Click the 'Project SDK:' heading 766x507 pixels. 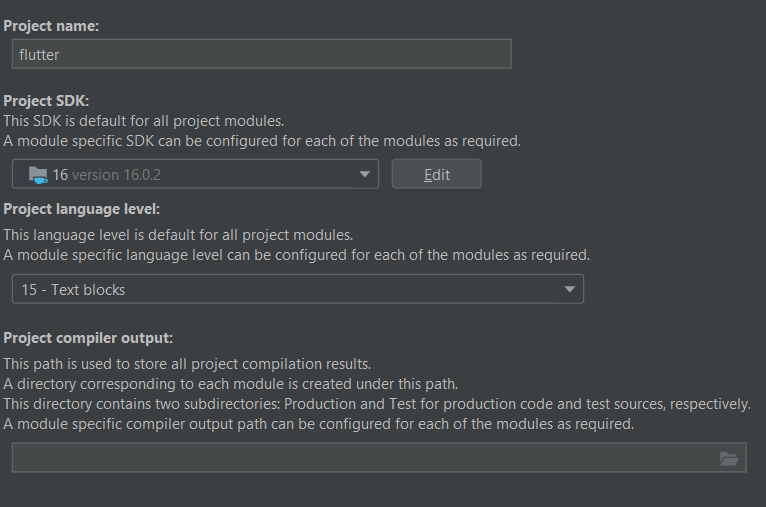46,101
